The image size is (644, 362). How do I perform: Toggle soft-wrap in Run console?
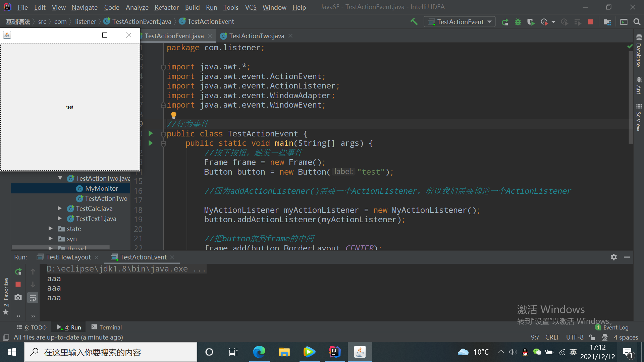click(33, 297)
